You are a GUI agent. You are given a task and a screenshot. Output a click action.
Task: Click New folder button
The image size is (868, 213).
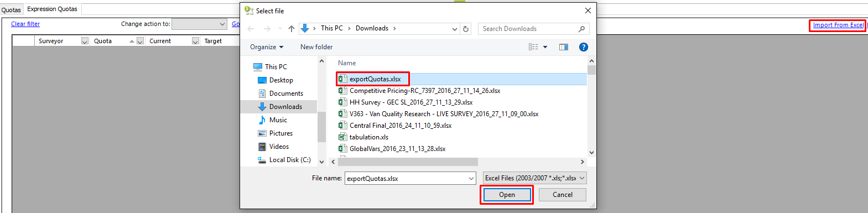pos(316,47)
